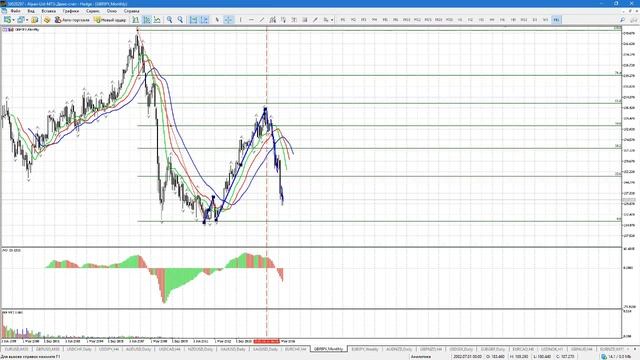Image resolution: width=640 pixels, height=360 pixels.
Task: Switch to EURJPY,Weekly chart tab
Action: [x=365, y=349]
